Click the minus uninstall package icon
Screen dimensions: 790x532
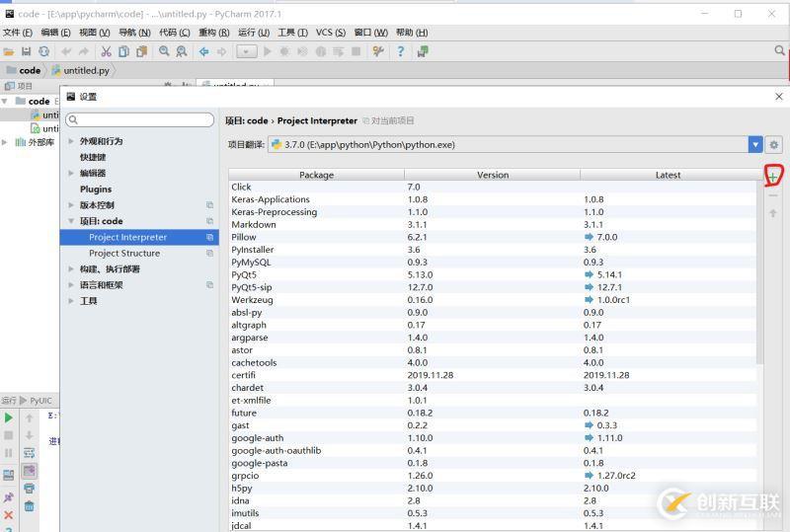click(x=773, y=195)
